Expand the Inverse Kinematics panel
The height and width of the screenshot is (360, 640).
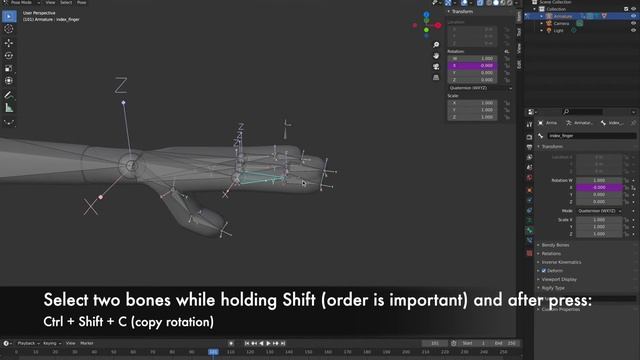tap(561, 262)
